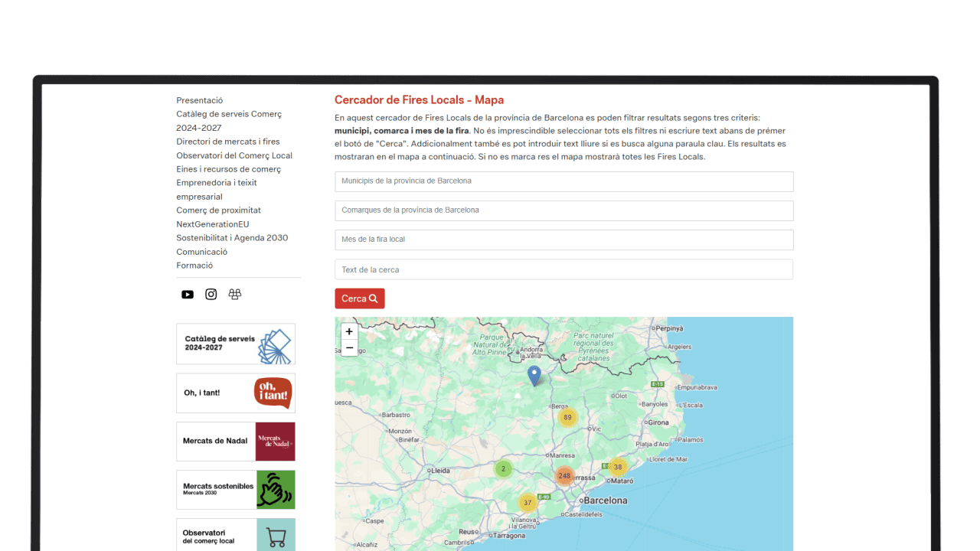
Task: Open the Instagram social icon
Action: 211,295
